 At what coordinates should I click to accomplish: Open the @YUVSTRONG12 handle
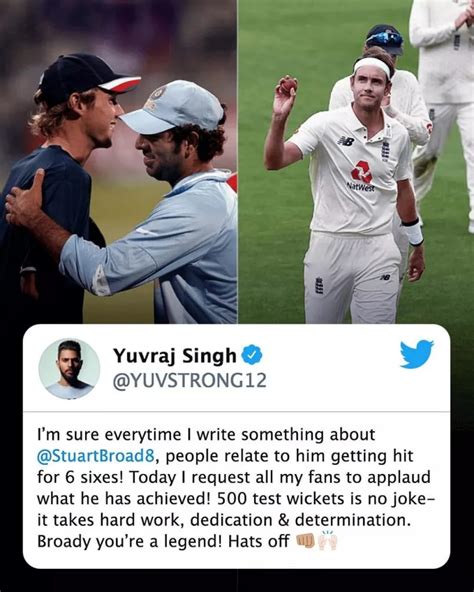(x=190, y=381)
